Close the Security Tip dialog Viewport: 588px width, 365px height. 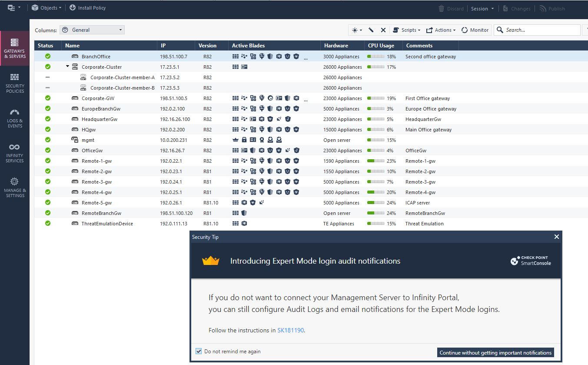(x=557, y=237)
